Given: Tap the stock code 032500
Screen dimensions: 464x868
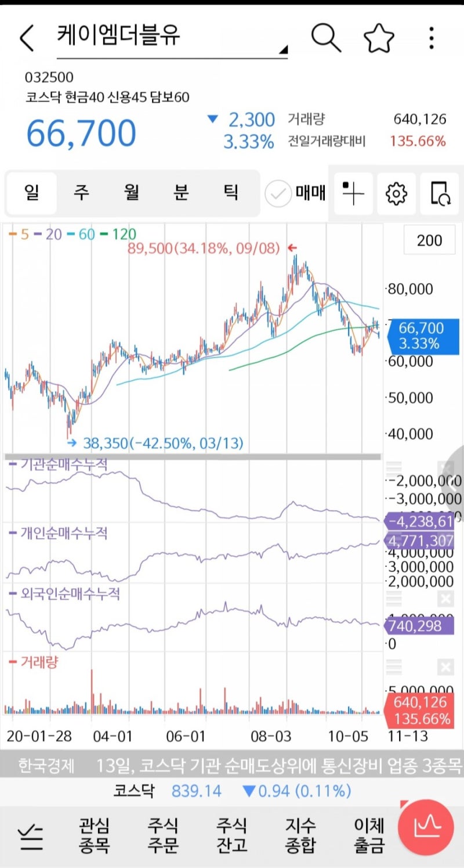Looking at the screenshot, I should pos(49,78).
